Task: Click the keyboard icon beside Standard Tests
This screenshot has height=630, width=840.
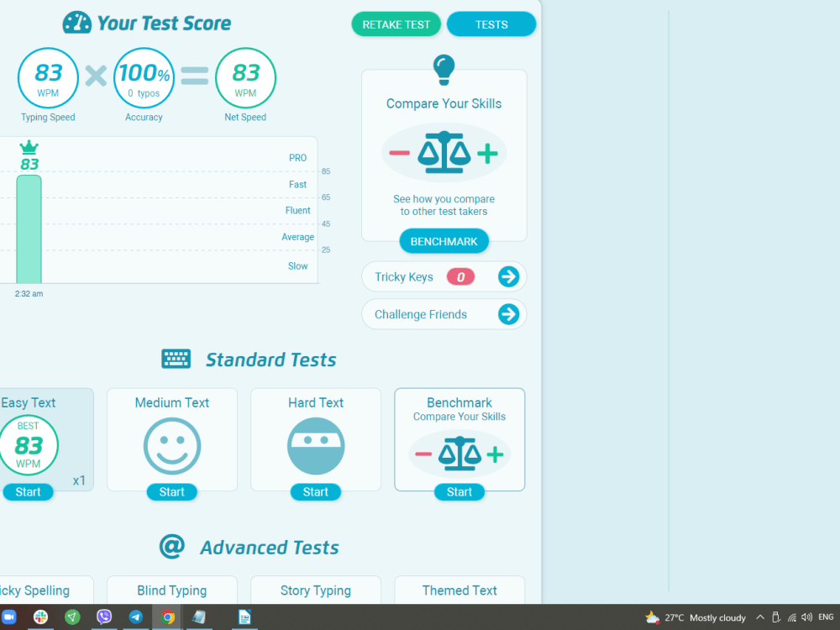Action: [x=176, y=359]
